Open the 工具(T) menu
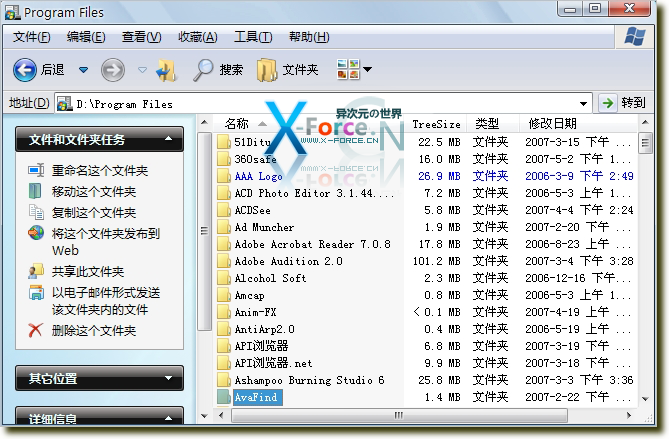The height and width of the screenshot is (439, 669). (x=253, y=37)
